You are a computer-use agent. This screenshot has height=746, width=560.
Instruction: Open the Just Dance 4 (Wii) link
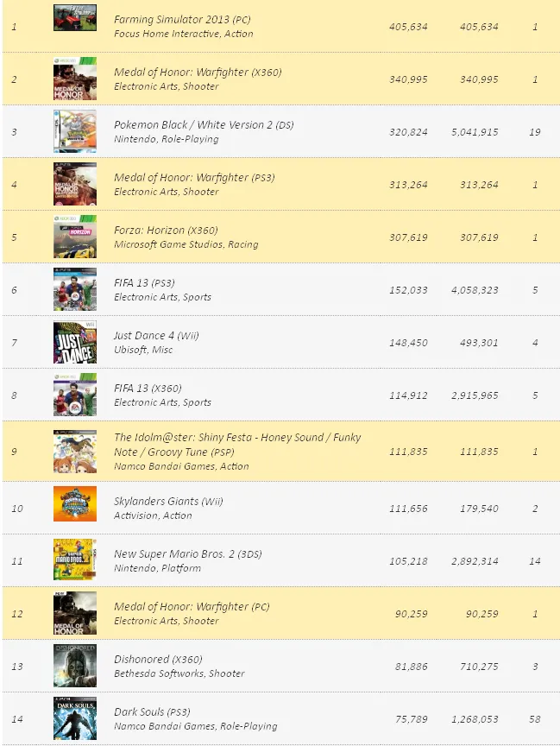tap(156, 336)
